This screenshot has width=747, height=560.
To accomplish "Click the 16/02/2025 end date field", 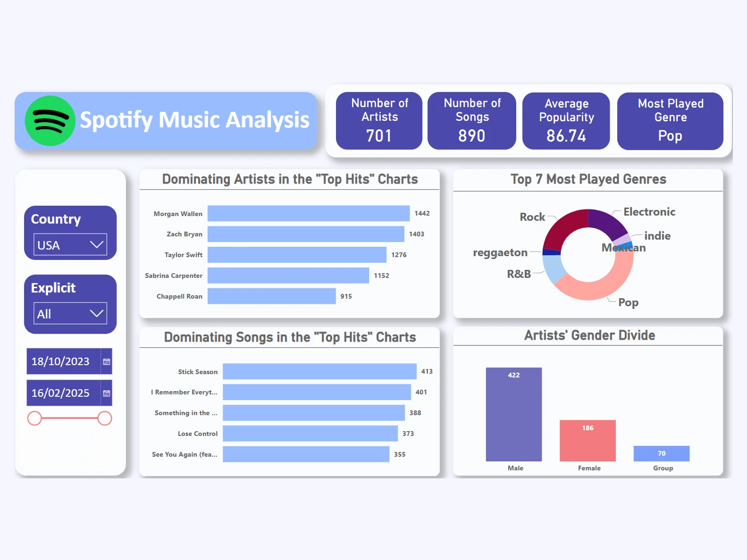I will [64, 393].
